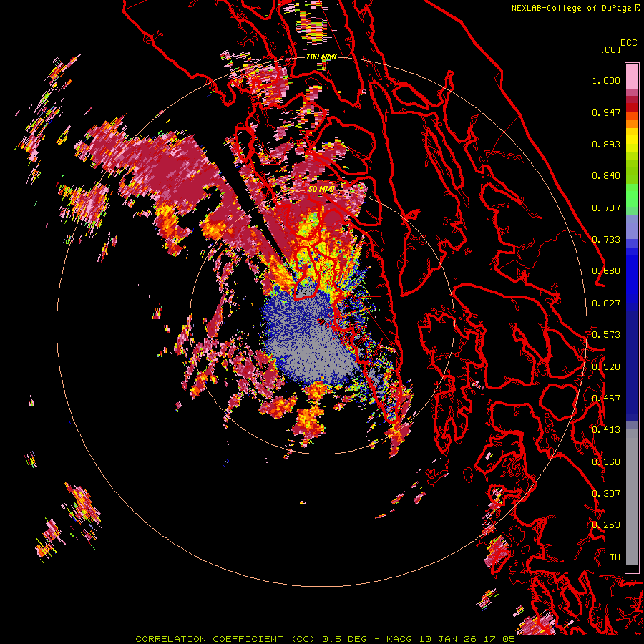The image size is (644, 644).
Task: Select the 0.893 scale value
Action: pyautogui.click(x=606, y=144)
